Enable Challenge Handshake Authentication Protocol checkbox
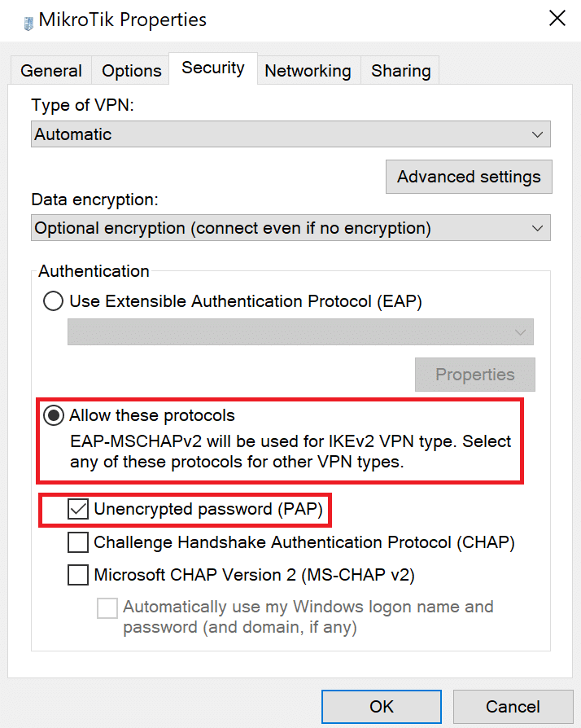The height and width of the screenshot is (728, 581). [x=79, y=542]
